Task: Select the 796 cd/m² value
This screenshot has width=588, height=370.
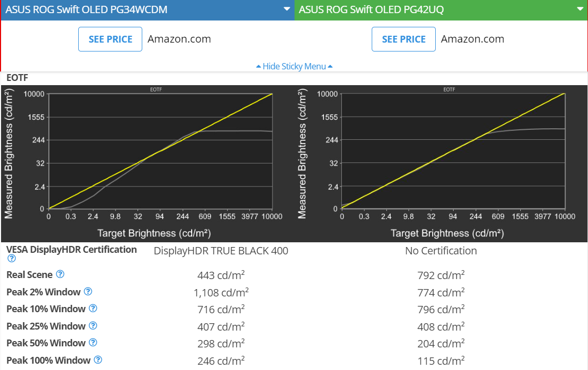Action: point(441,309)
